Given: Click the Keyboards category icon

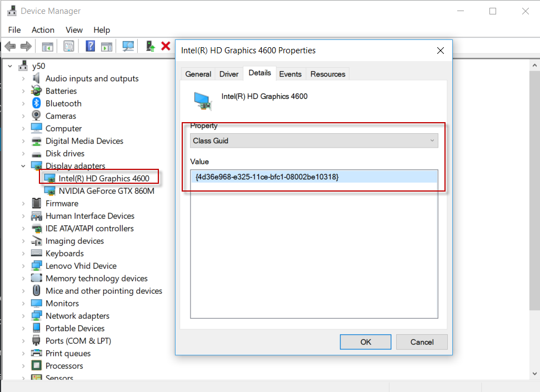Looking at the screenshot, I should pos(37,253).
